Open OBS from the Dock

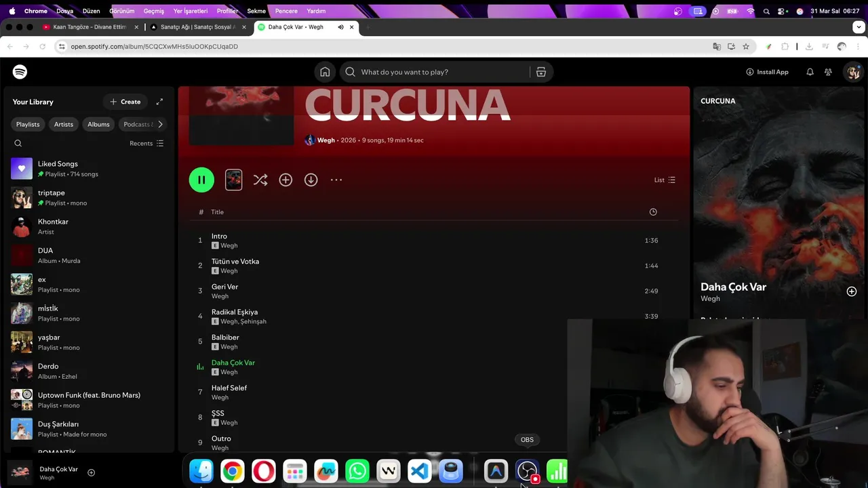[x=527, y=471]
